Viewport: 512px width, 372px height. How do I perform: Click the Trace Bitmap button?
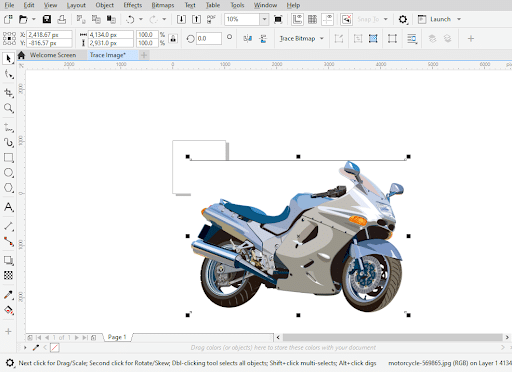(297, 39)
